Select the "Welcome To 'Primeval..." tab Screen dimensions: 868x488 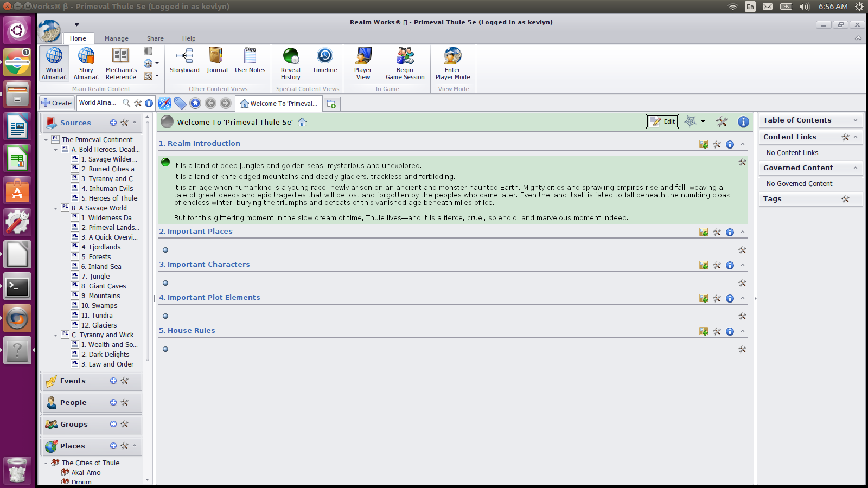coord(279,104)
